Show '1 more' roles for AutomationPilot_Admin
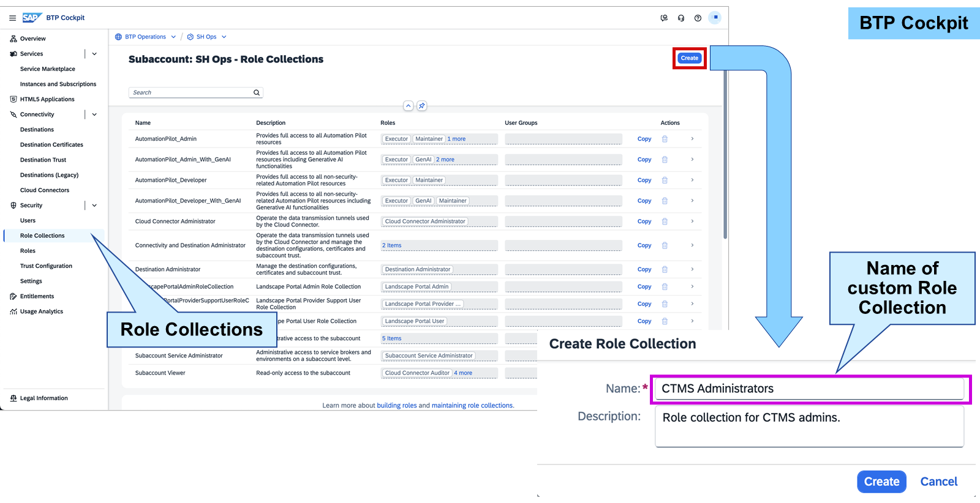980x503 pixels. [x=456, y=139]
